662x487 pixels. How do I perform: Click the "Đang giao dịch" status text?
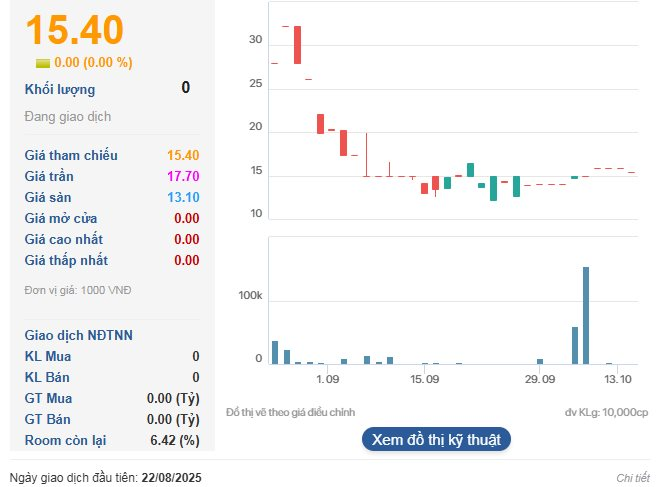(x=67, y=116)
